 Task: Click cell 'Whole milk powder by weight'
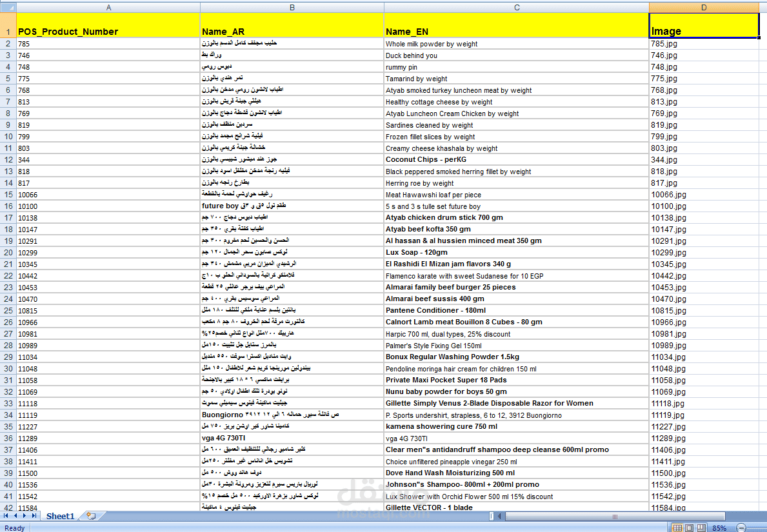pos(517,44)
